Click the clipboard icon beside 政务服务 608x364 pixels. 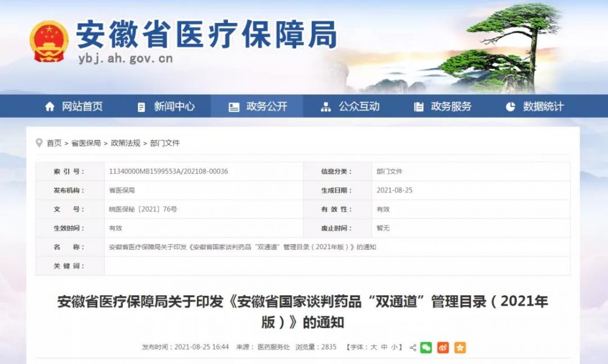click(x=418, y=106)
